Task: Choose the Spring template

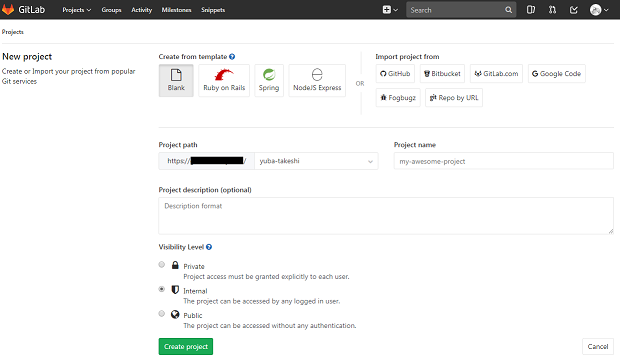Action: tap(269, 80)
